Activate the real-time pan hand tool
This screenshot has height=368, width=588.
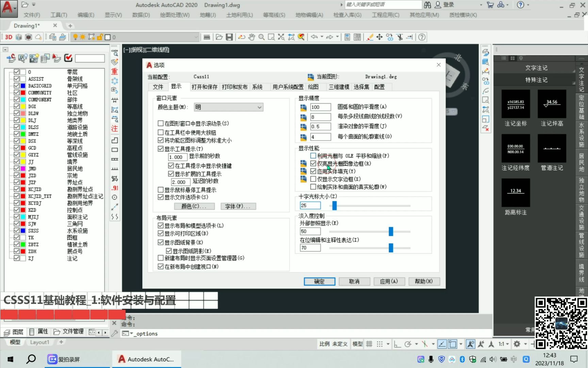point(251,37)
